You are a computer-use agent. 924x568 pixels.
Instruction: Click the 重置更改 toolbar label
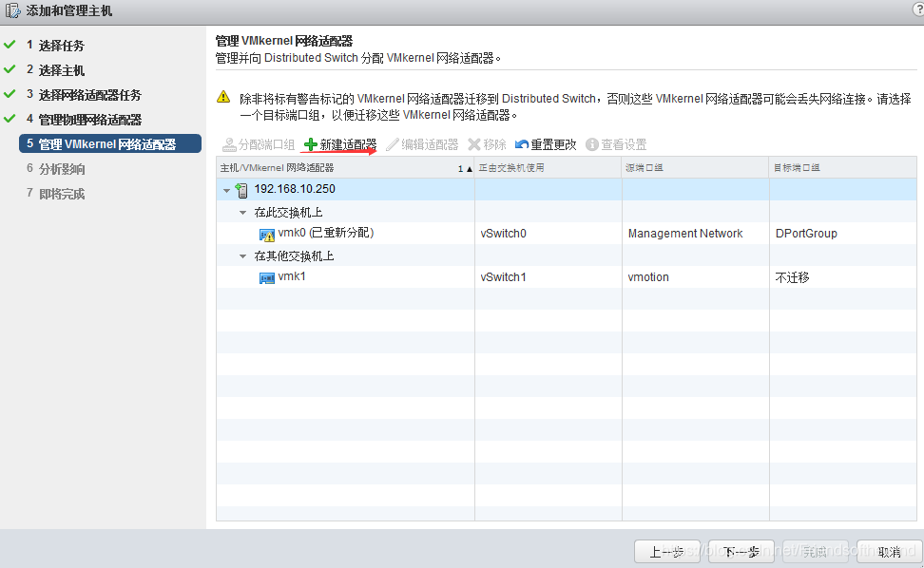[x=553, y=144]
